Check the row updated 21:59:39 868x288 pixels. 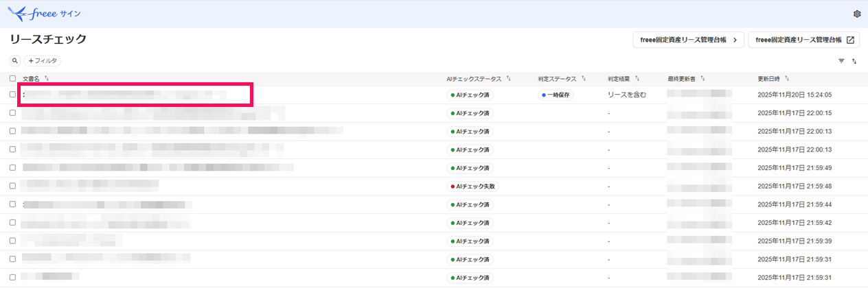click(12, 241)
